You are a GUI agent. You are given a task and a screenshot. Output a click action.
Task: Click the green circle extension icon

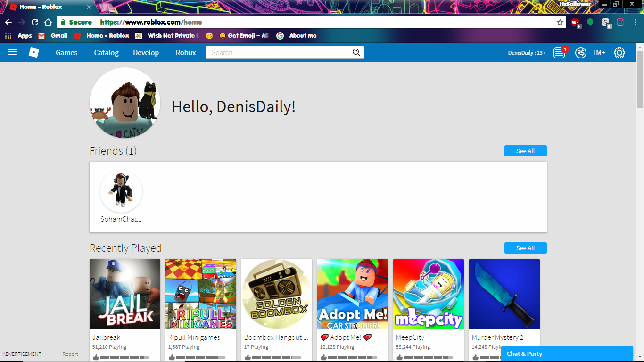point(590,22)
